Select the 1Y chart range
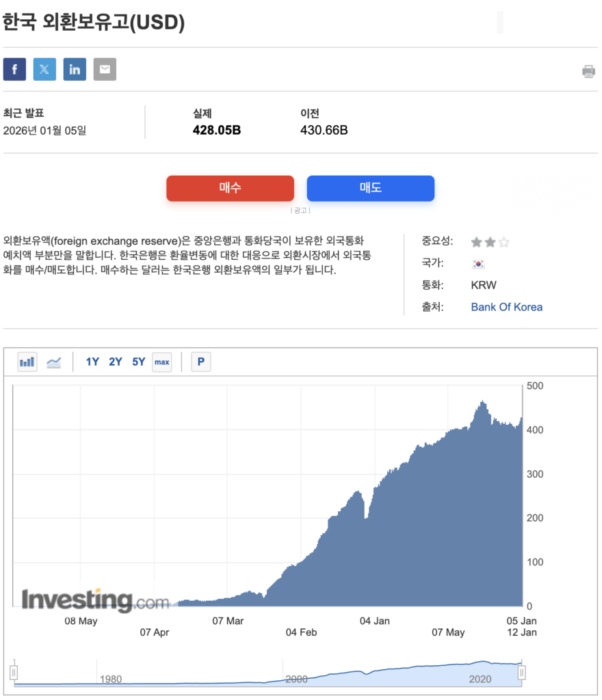Viewport: 602px width, 700px height. (92, 362)
